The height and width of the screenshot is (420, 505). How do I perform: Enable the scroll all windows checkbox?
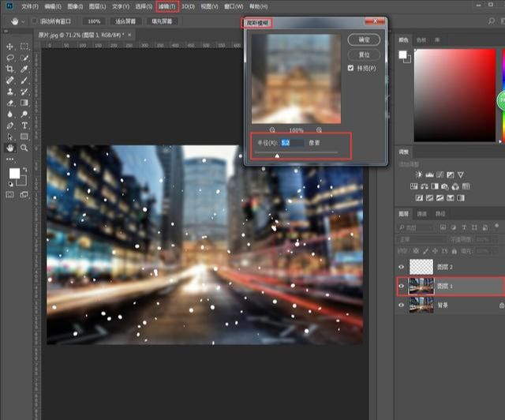click(x=35, y=21)
